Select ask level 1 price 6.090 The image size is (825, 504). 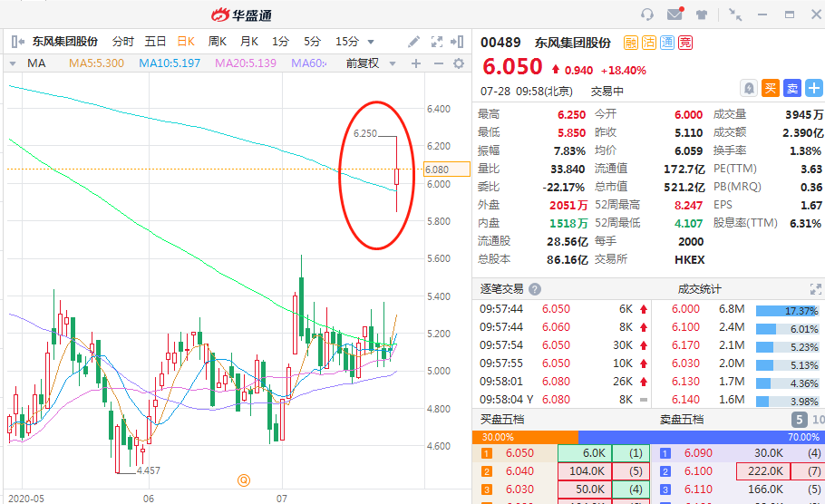698,453
